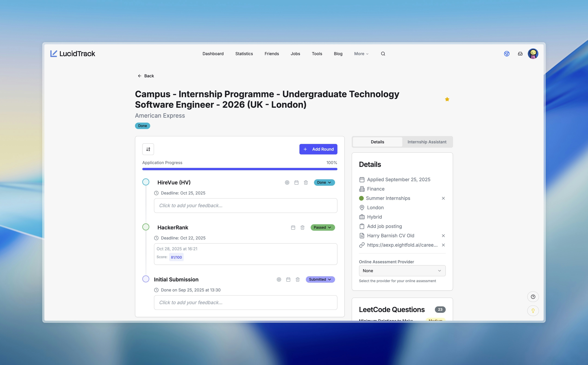Open the Statistics nav item
588x365 pixels.
point(244,54)
